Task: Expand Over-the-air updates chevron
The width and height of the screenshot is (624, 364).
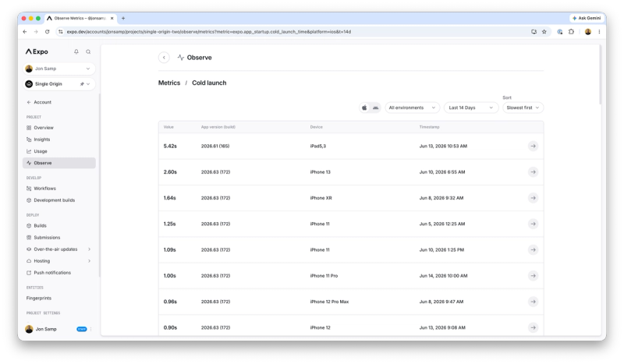Action: (89, 249)
